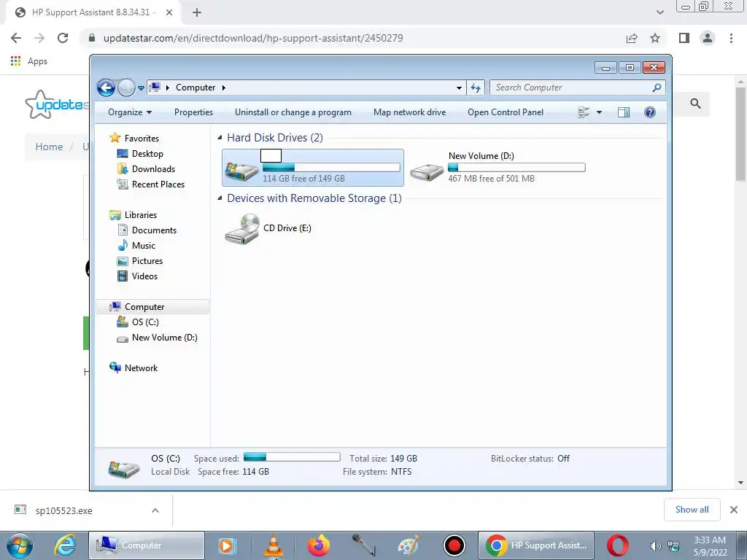Click the breadcrumb arrow after Computer
747x560 pixels.
coord(223,87)
